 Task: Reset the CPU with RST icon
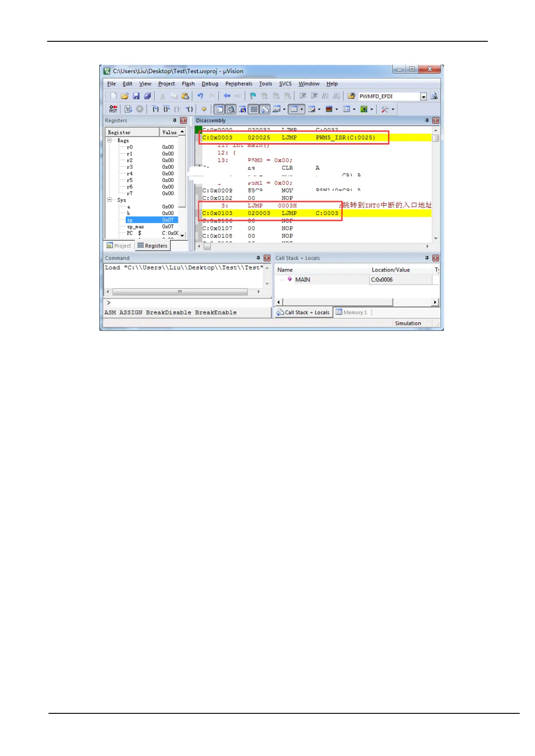113,109
